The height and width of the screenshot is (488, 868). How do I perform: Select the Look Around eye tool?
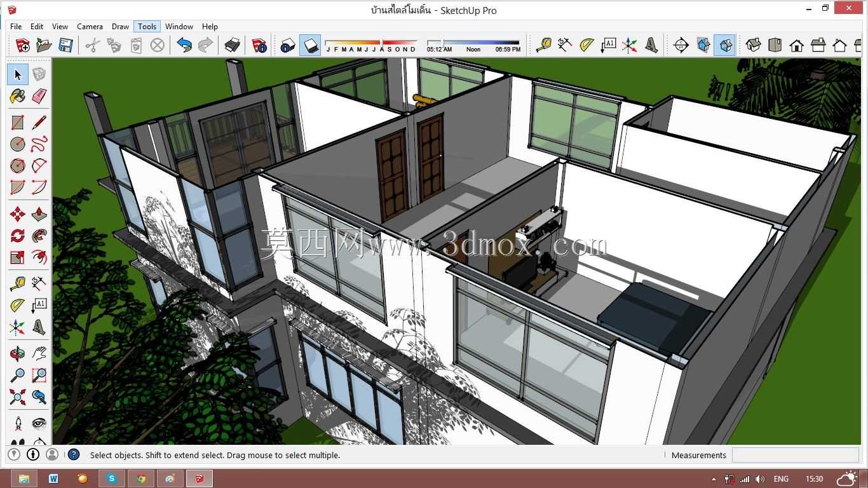(39, 423)
